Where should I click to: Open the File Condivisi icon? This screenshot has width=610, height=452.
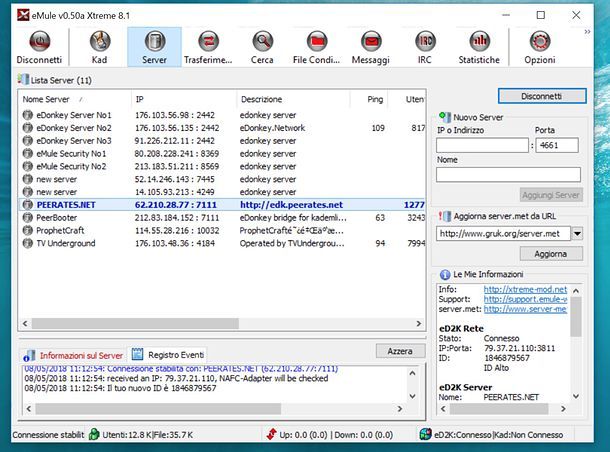point(317,41)
